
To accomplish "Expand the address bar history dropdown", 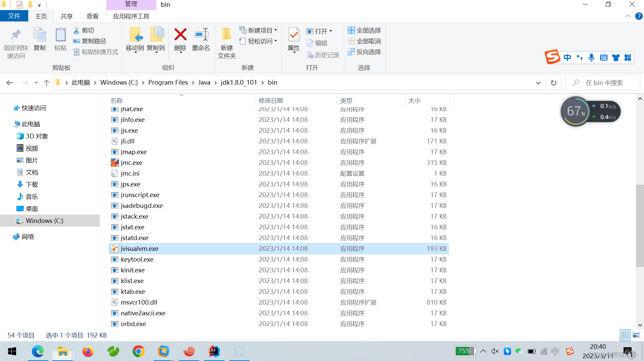I will [538, 83].
